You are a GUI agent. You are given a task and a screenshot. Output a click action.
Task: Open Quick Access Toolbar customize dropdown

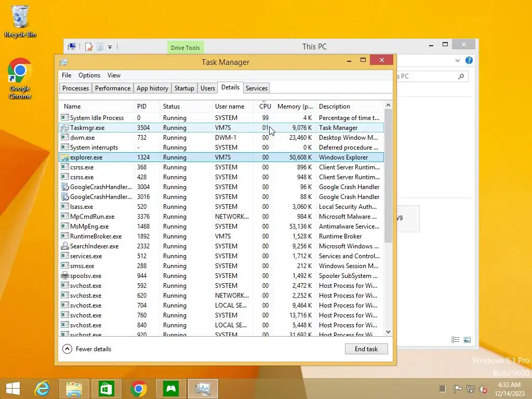point(110,47)
